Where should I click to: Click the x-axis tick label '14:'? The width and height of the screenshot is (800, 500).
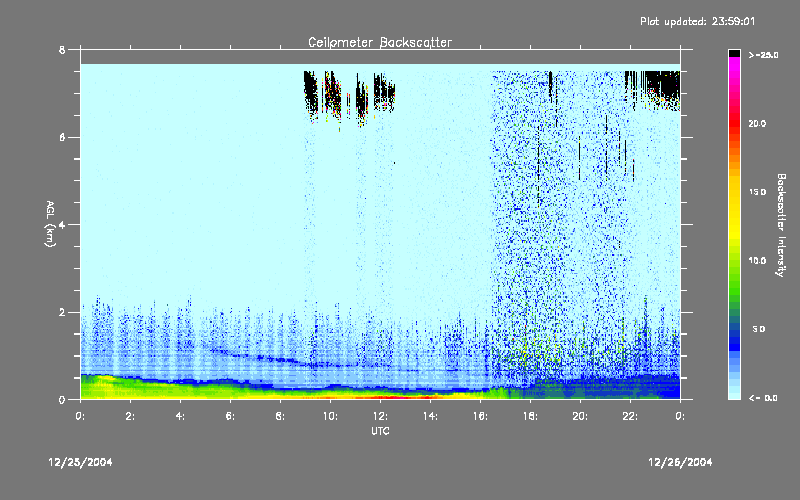tap(431, 416)
